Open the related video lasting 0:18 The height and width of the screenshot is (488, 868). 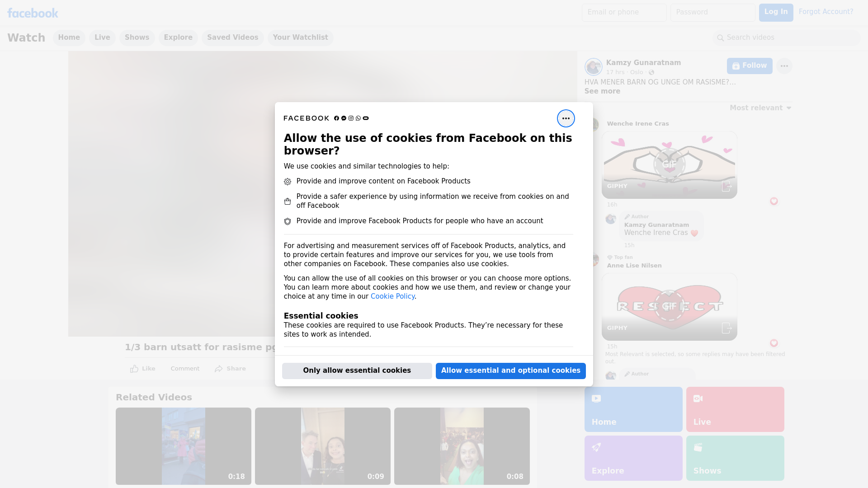(x=184, y=446)
